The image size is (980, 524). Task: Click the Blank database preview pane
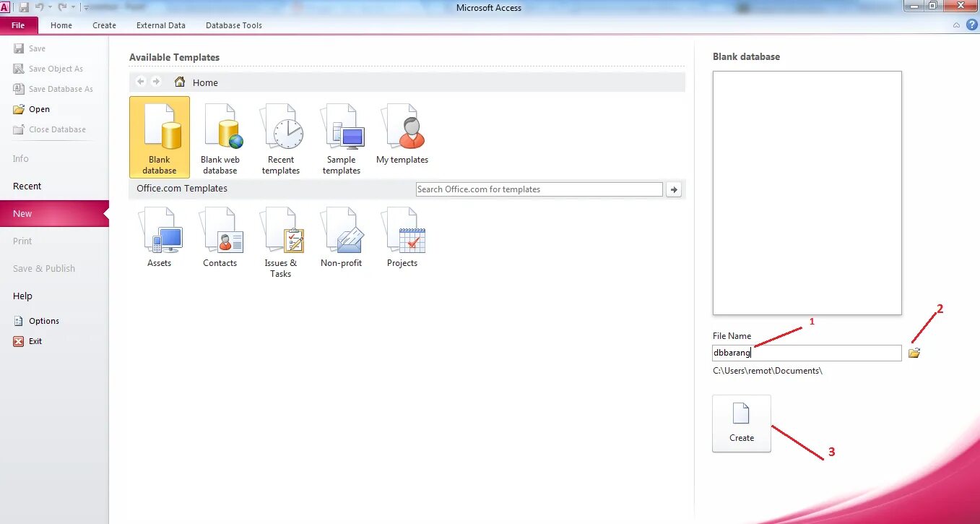(x=807, y=193)
